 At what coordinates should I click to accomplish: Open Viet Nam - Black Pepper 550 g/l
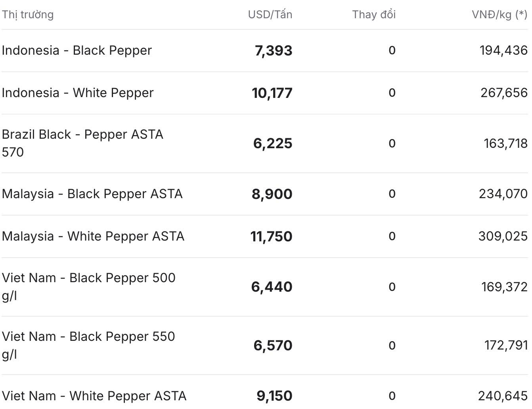(x=88, y=345)
